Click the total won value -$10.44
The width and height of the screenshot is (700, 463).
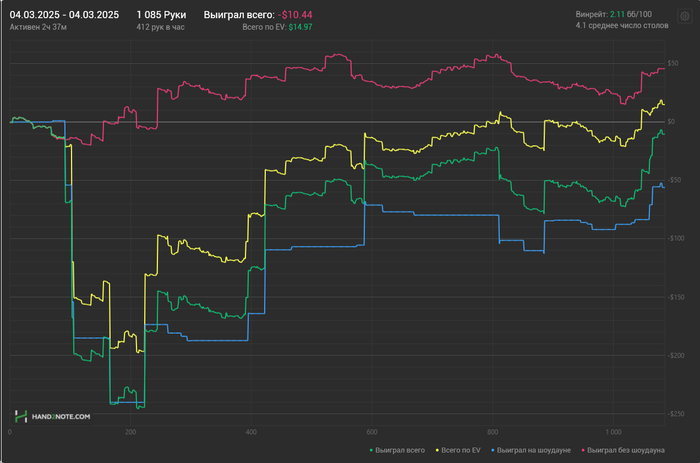point(295,15)
